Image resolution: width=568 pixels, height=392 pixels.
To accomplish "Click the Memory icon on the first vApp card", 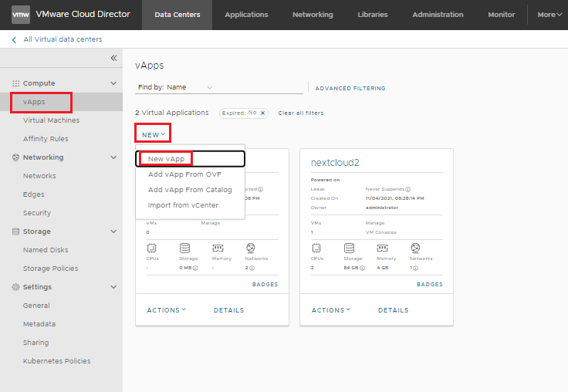I will (218, 248).
